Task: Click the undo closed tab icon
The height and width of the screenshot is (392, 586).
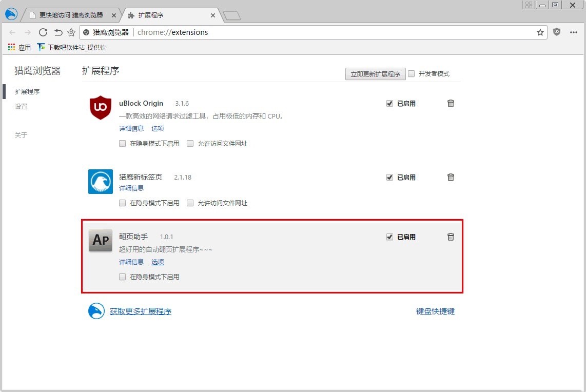Action: click(58, 32)
